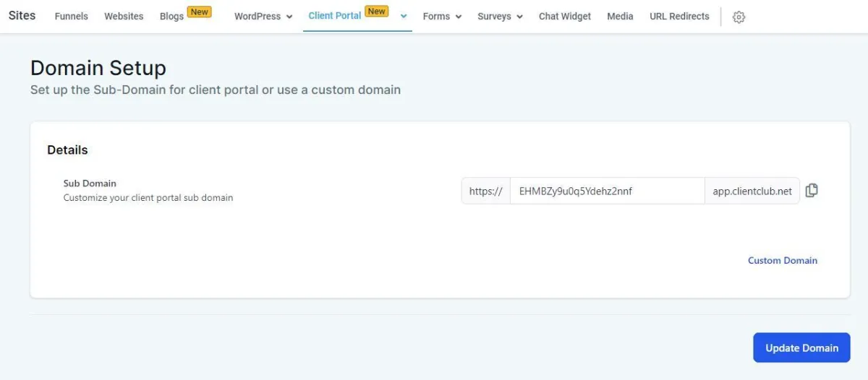Open the Media tab
The height and width of the screenshot is (380, 868).
click(620, 16)
